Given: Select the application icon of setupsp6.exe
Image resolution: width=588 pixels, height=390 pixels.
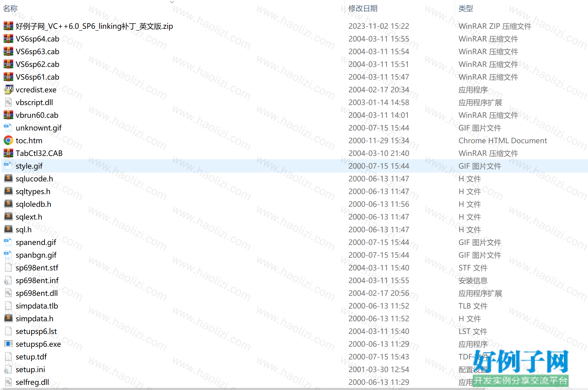Looking at the screenshot, I should 8,344.
